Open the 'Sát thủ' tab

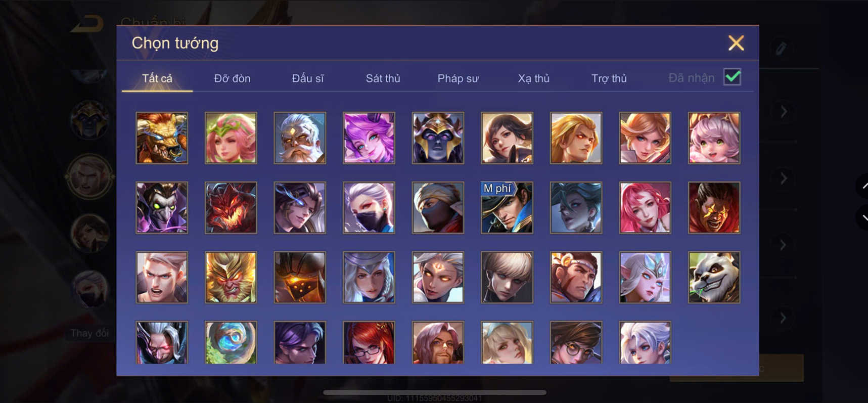pyautogui.click(x=383, y=78)
